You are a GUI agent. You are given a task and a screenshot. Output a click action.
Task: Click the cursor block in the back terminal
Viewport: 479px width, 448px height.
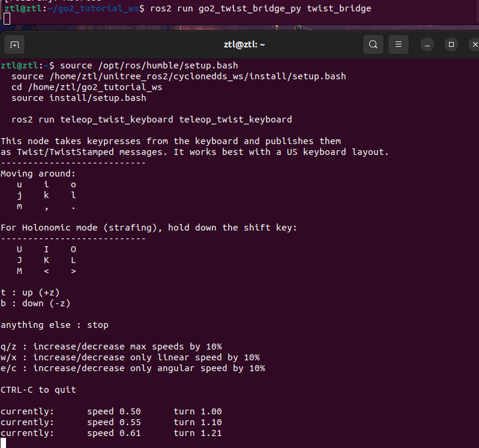pos(7,19)
